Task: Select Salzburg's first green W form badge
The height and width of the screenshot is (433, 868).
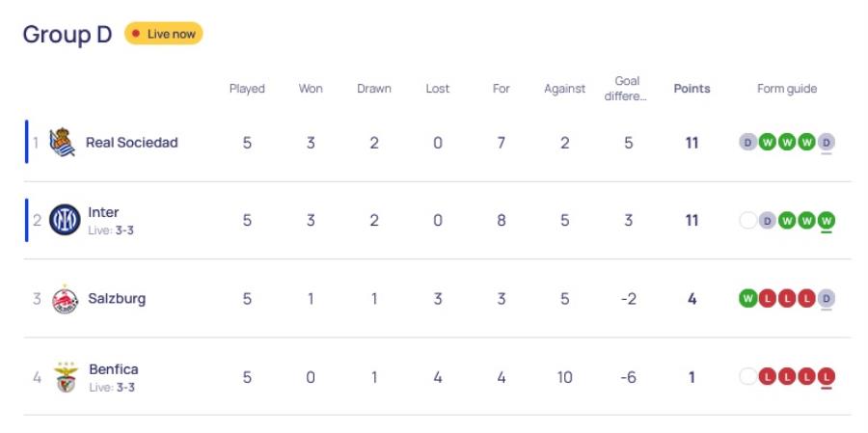Action: coord(747,299)
